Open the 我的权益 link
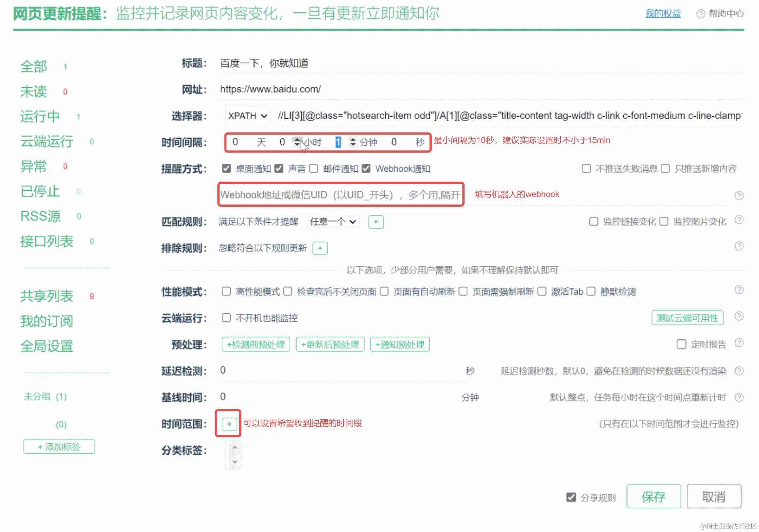The image size is (759, 532). click(663, 14)
